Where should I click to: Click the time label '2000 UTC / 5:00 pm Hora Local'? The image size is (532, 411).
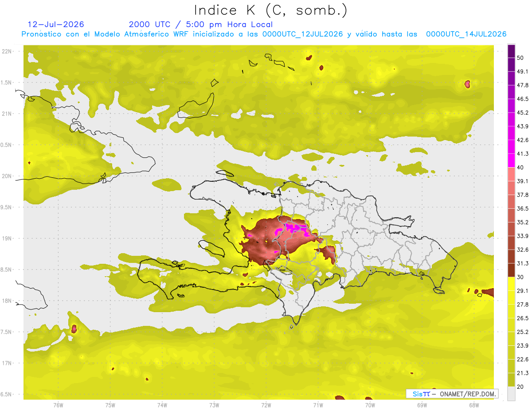tap(200, 24)
